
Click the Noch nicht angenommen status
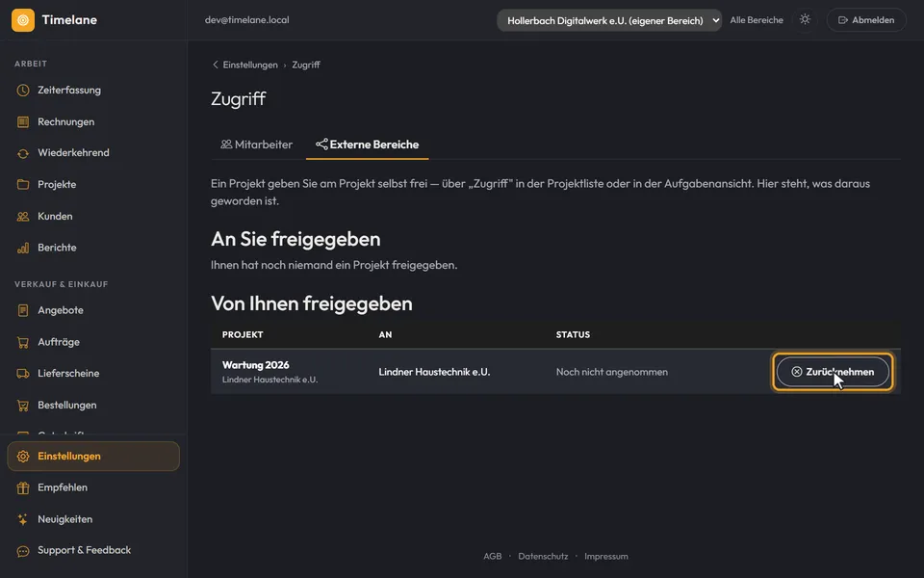pyautogui.click(x=612, y=372)
